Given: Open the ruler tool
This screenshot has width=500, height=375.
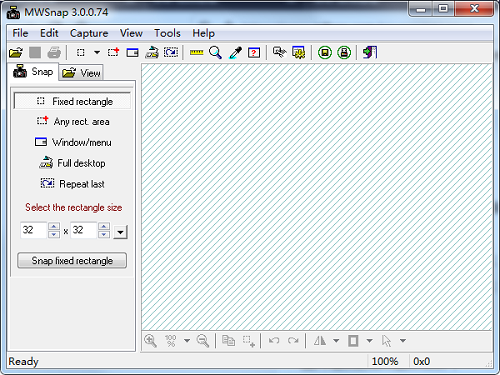Looking at the screenshot, I should (197, 53).
